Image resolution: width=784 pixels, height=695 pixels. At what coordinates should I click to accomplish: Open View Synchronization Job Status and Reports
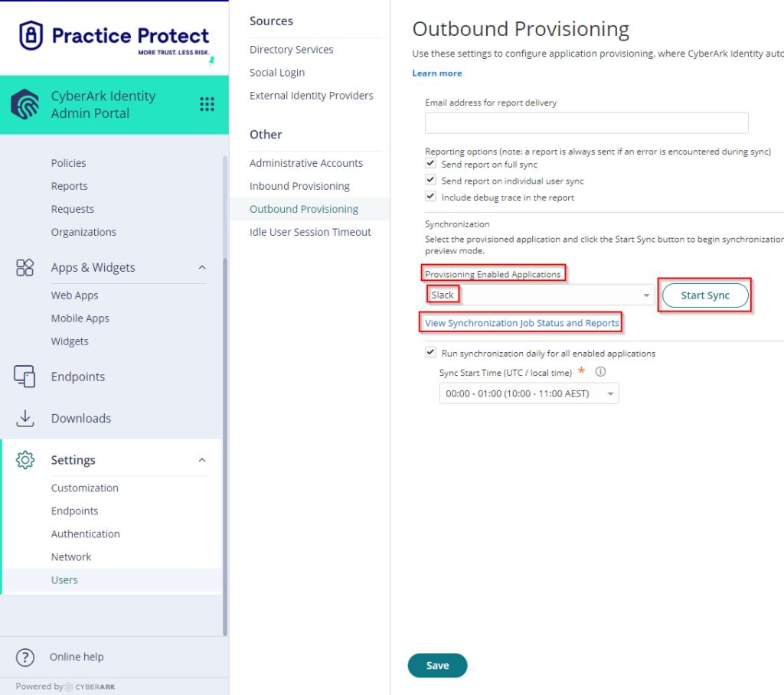[522, 323]
